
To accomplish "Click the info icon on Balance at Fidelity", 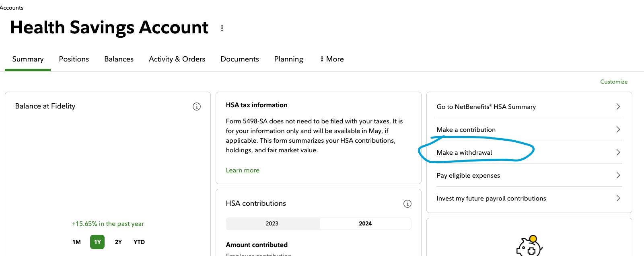I will tap(197, 106).
